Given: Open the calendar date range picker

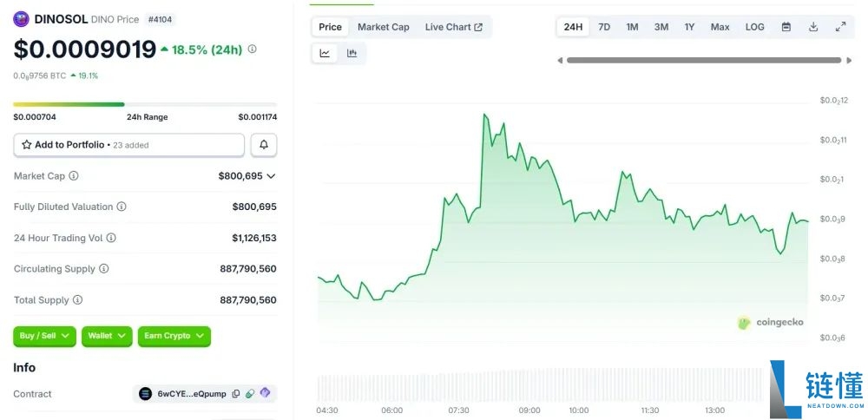Looking at the screenshot, I should point(786,27).
